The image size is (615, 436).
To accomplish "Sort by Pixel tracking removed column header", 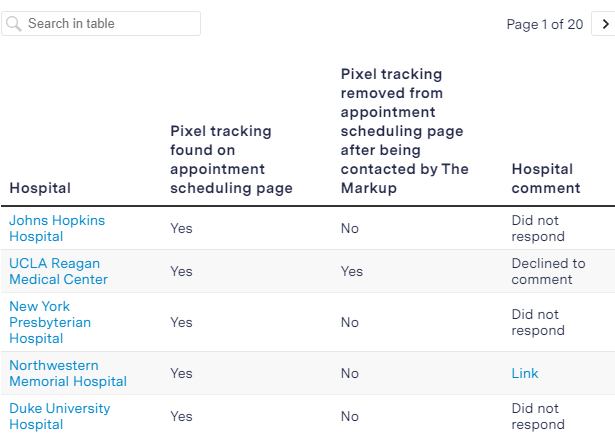I will [404, 131].
